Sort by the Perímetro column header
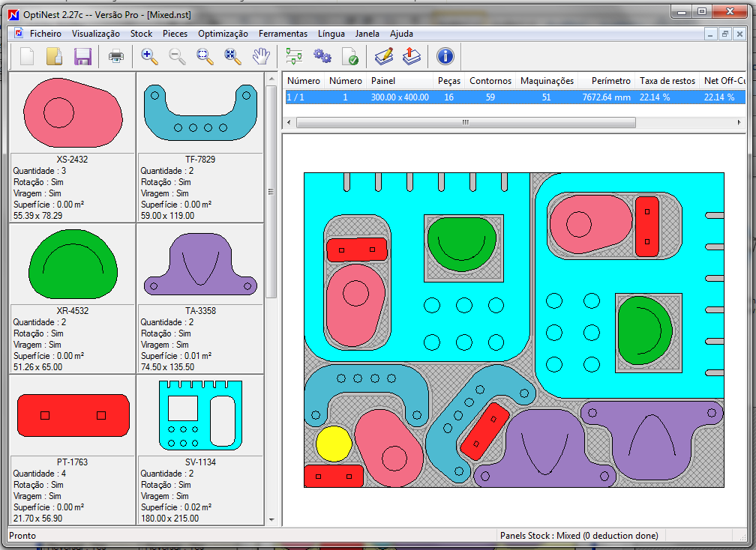This screenshot has height=550, width=756. [610, 81]
